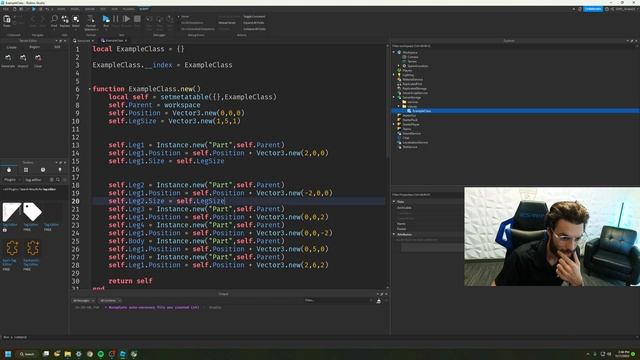Click the Step Over debugger icon
Image resolution: width=640 pixels, height=360 pixels.
[x=160, y=20]
